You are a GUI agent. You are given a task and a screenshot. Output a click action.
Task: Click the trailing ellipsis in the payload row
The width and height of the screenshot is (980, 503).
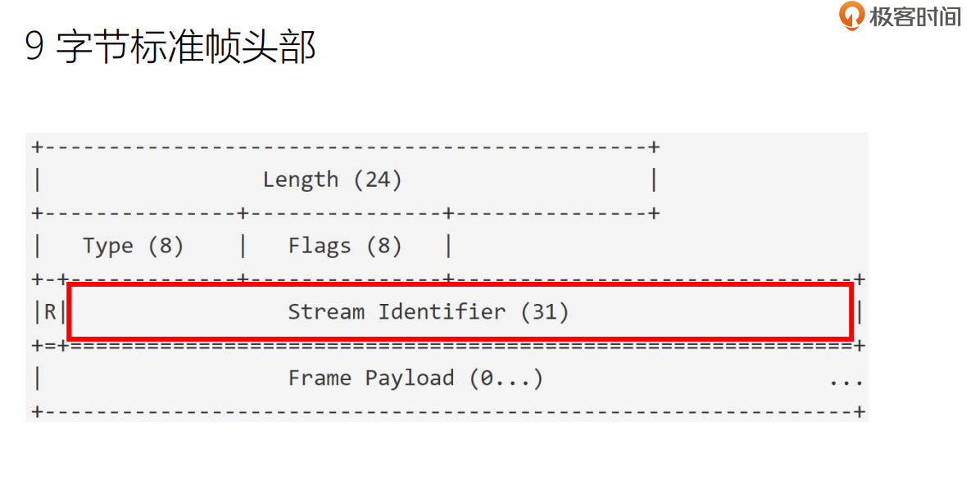click(846, 381)
